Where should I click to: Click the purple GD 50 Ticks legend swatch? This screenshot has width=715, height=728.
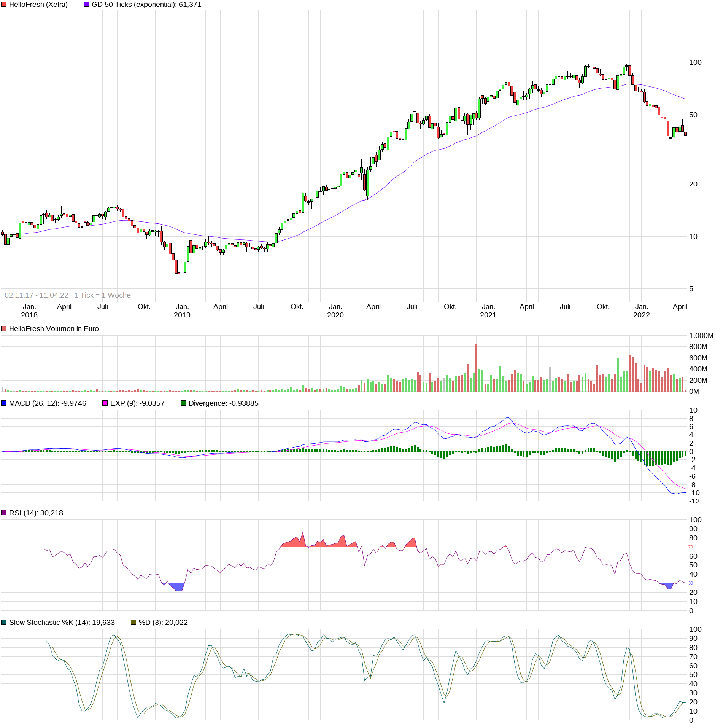pyautogui.click(x=86, y=5)
